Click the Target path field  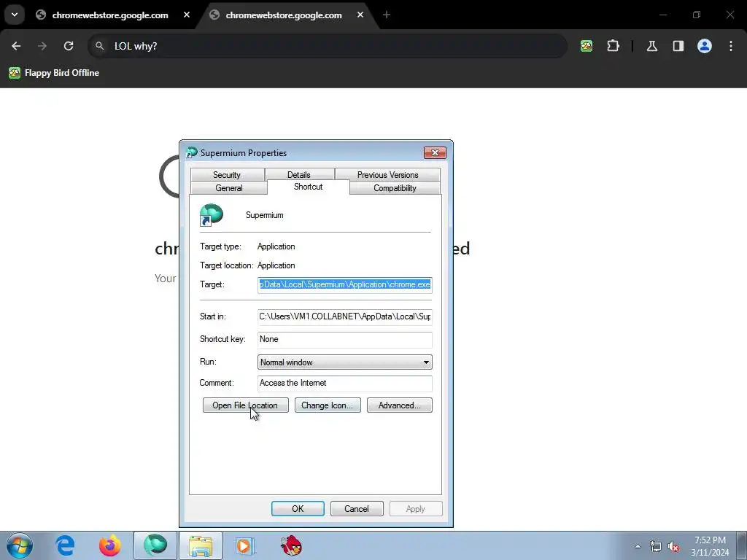(x=345, y=285)
